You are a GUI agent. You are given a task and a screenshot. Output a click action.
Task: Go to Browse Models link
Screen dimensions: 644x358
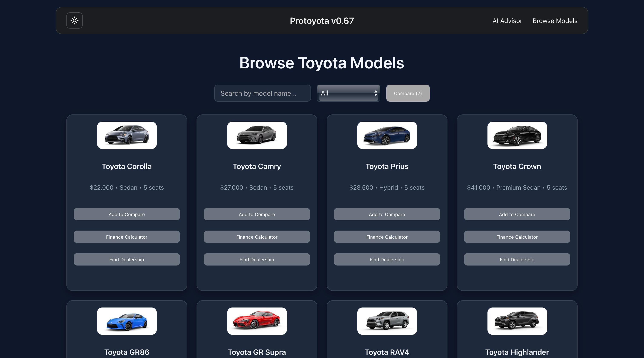click(555, 21)
